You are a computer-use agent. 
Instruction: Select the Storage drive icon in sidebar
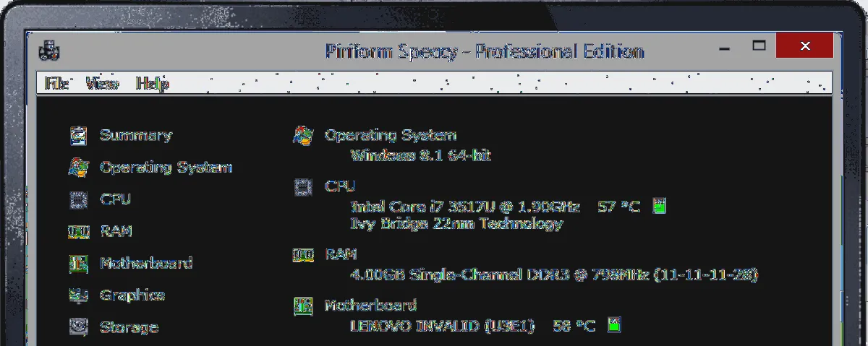[78, 327]
